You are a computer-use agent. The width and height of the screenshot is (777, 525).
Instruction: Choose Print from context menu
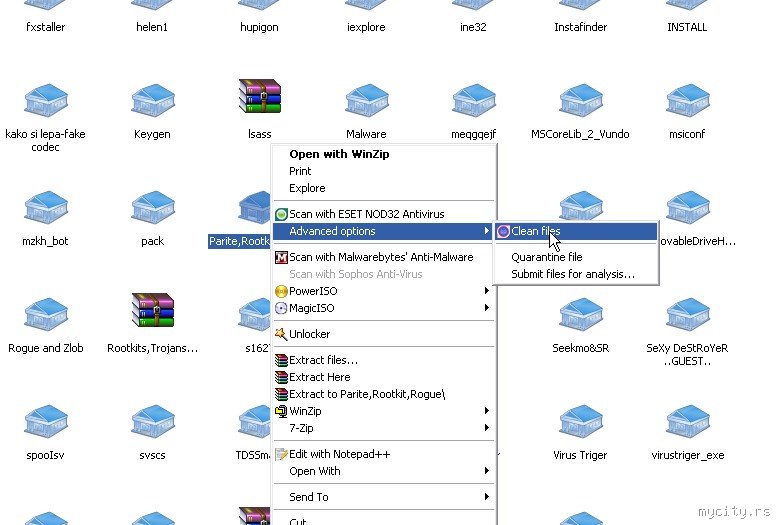point(384,171)
